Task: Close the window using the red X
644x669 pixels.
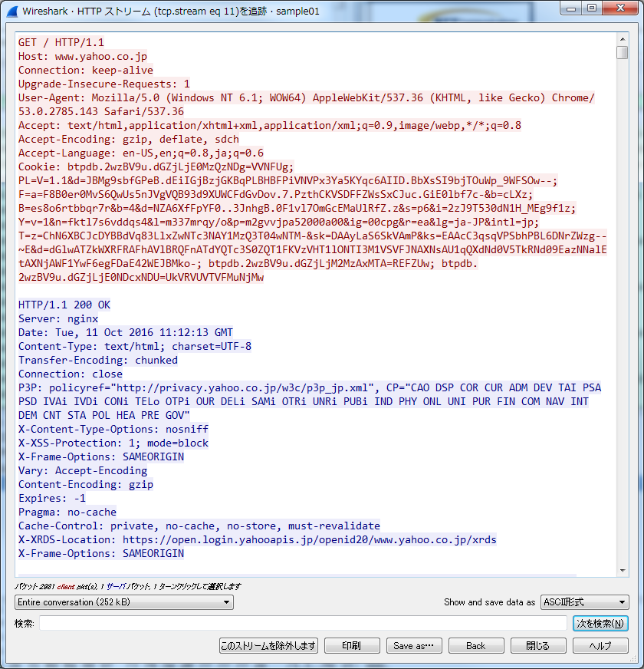Action: [x=620, y=8]
